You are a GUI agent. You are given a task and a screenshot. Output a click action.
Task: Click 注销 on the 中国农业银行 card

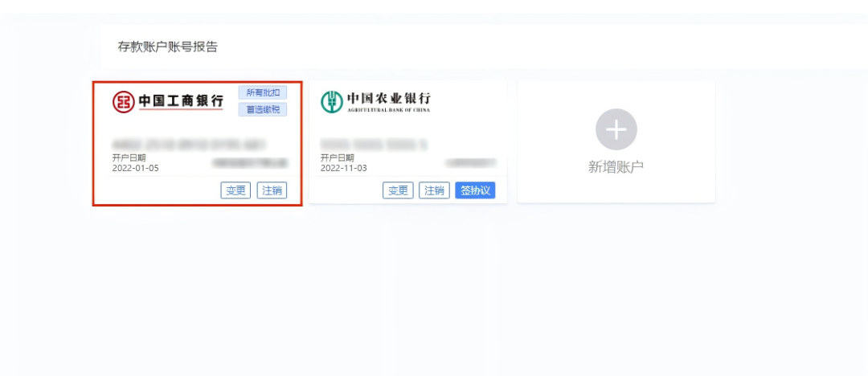tap(434, 190)
